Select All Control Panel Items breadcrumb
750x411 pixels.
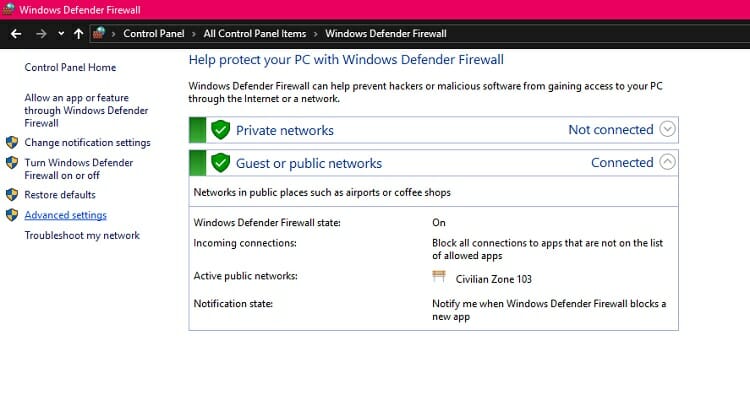pos(254,33)
